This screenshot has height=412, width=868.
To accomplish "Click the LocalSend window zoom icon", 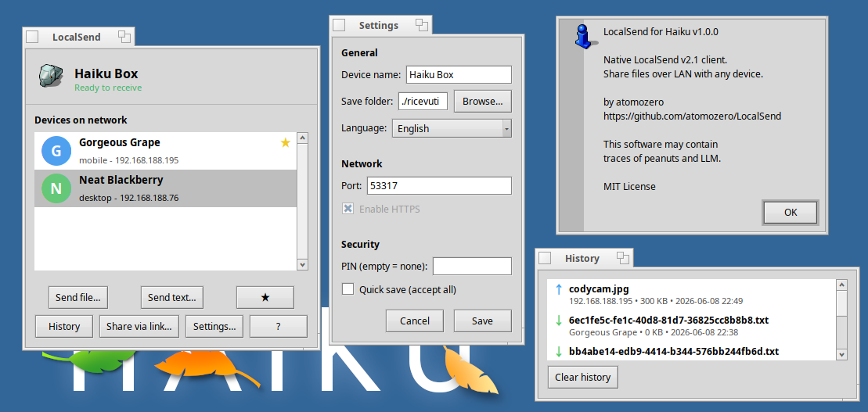I will 124,37.
